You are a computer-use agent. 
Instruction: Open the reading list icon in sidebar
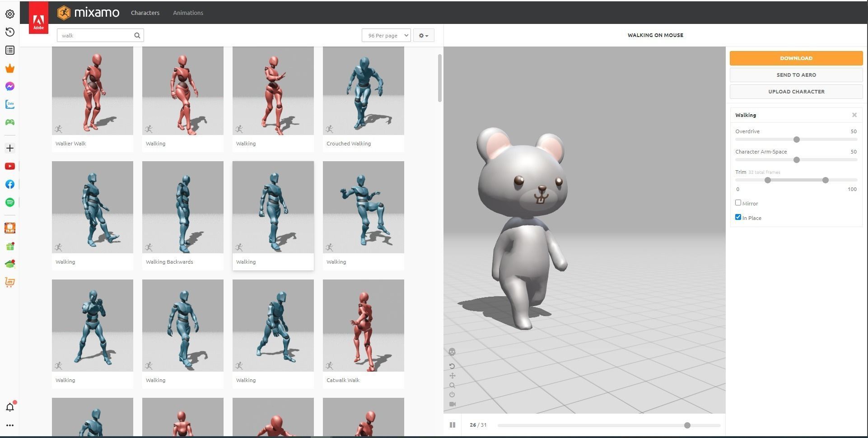coord(10,50)
